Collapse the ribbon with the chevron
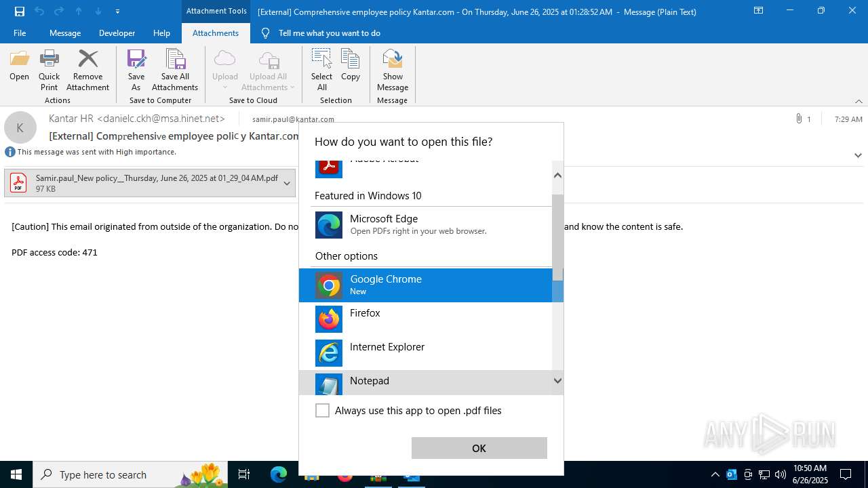The height and width of the screenshot is (488, 868). pos(859,101)
